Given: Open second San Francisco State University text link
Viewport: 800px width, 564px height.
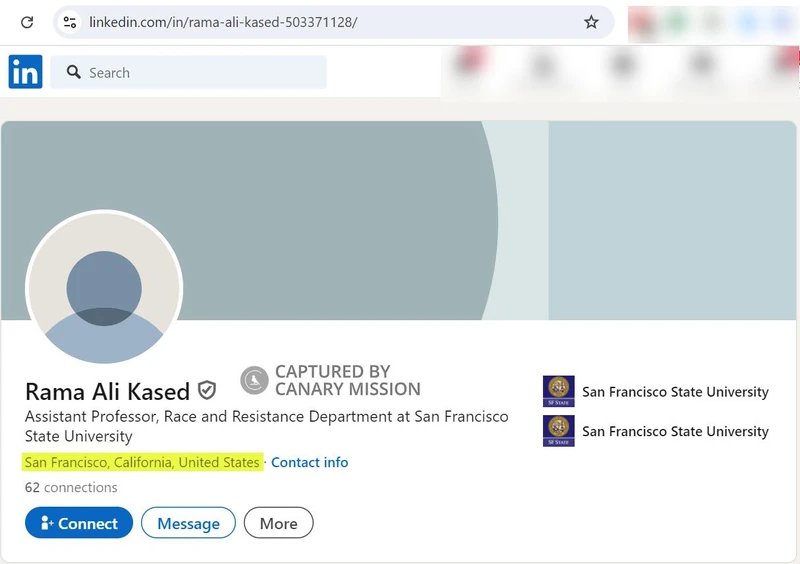Looking at the screenshot, I should tap(675, 431).
